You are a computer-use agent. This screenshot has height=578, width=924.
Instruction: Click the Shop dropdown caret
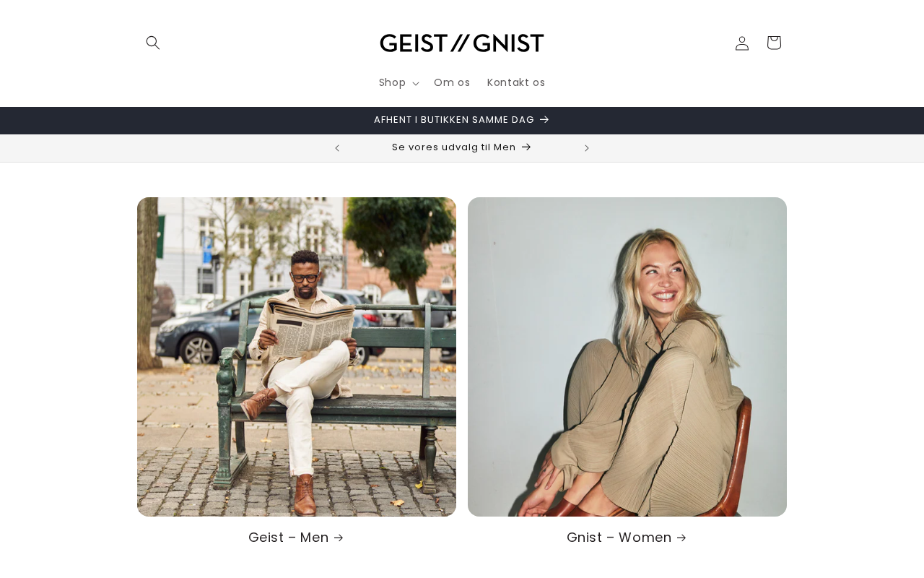pos(416,83)
